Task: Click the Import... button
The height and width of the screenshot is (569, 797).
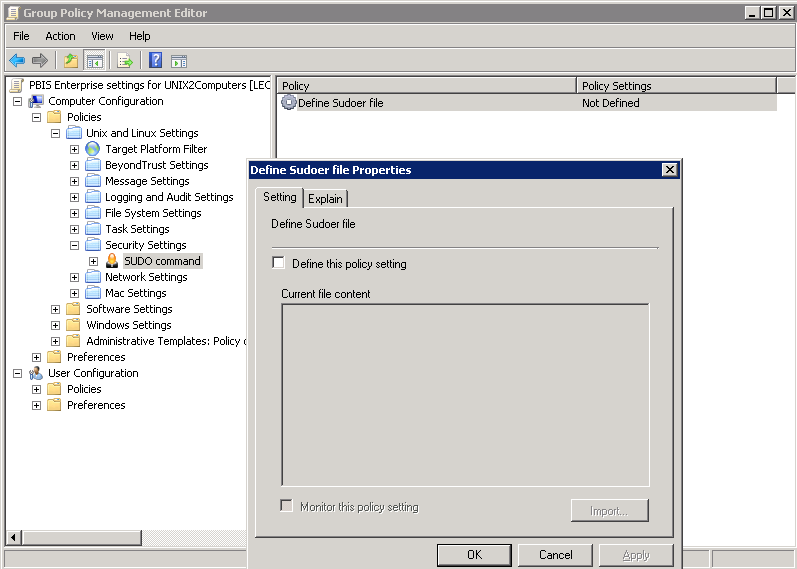Action: tap(609, 511)
